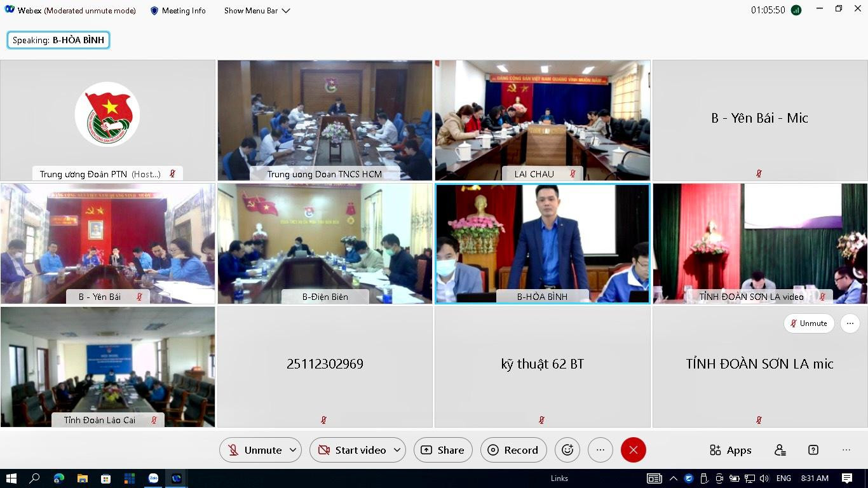Toggle the main Unmute microphone button

click(x=255, y=450)
